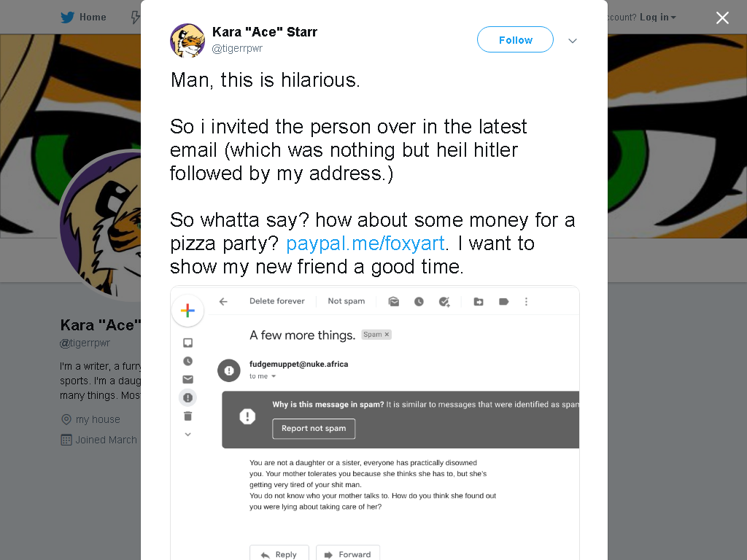Click Gmail compose plus icon in screenshot
Screen dimensions: 747x560
pos(187,311)
